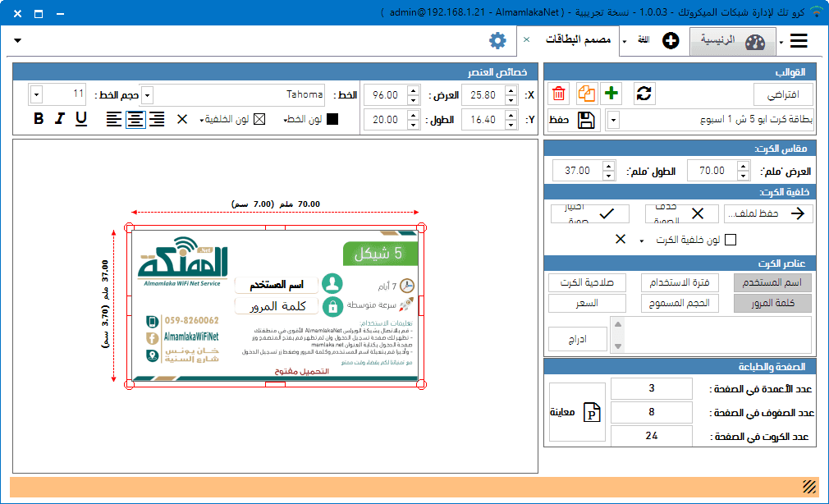Click the rows per page field

[x=652, y=412]
